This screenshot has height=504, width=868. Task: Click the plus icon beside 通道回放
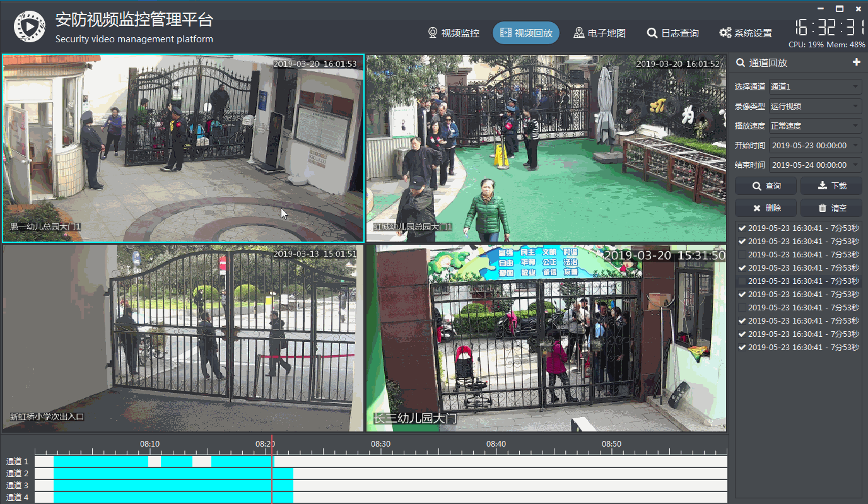856,62
